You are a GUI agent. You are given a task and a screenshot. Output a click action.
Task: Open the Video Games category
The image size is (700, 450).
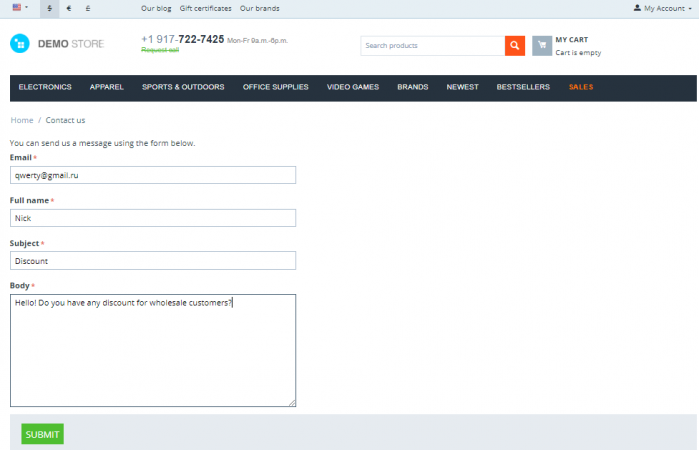pyautogui.click(x=353, y=87)
